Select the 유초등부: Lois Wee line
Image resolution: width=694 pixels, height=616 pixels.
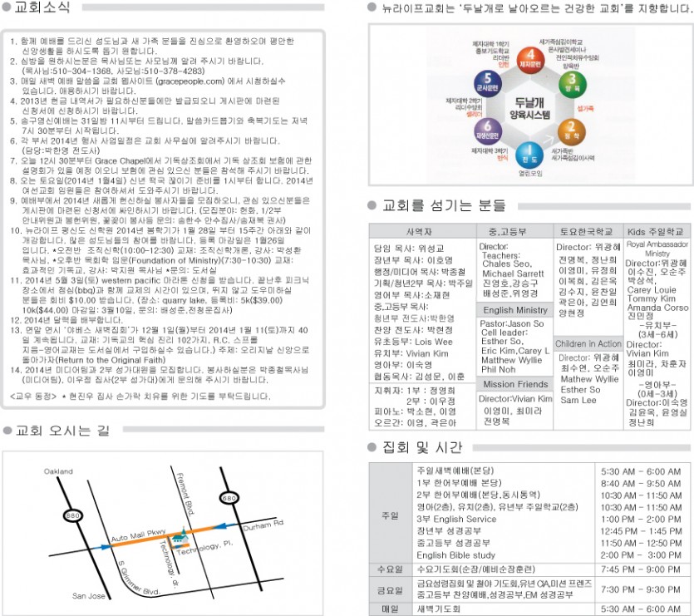pyautogui.click(x=413, y=342)
